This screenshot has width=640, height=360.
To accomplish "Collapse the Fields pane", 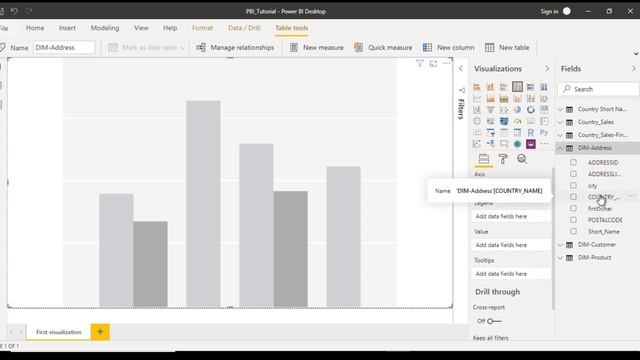I will point(634,69).
